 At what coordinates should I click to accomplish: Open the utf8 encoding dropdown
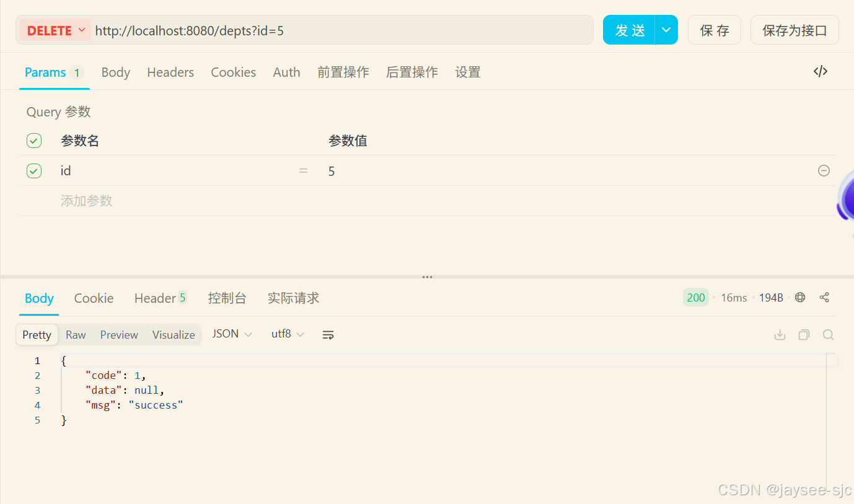[288, 334]
